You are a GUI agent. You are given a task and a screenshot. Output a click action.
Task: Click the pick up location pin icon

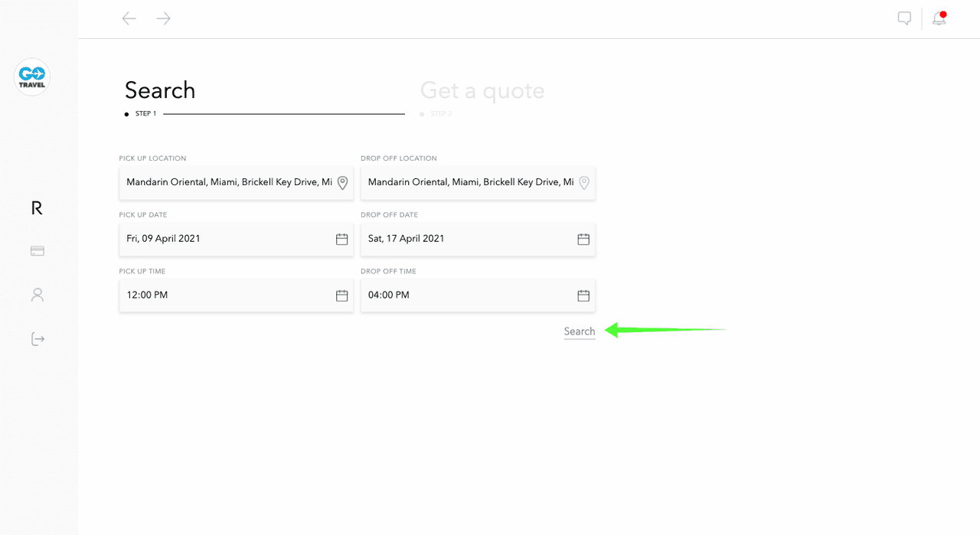[x=342, y=183]
